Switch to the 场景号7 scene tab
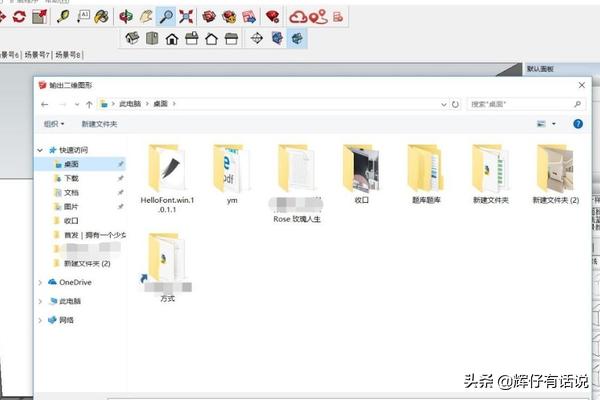This screenshot has height=400, width=600. coord(39,54)
